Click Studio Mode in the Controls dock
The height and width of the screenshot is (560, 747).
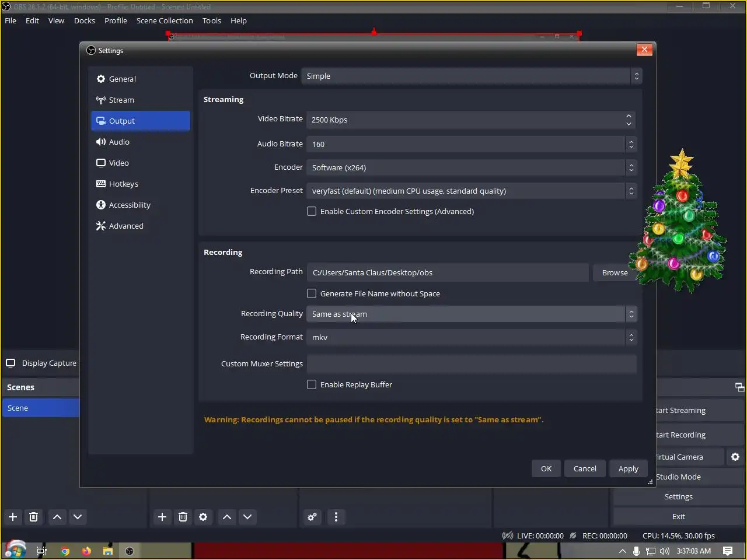(678, 477)
